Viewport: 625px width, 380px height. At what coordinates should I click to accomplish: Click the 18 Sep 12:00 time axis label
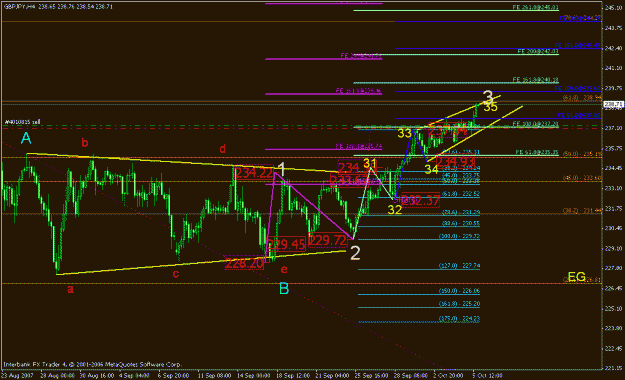[293, 375]
